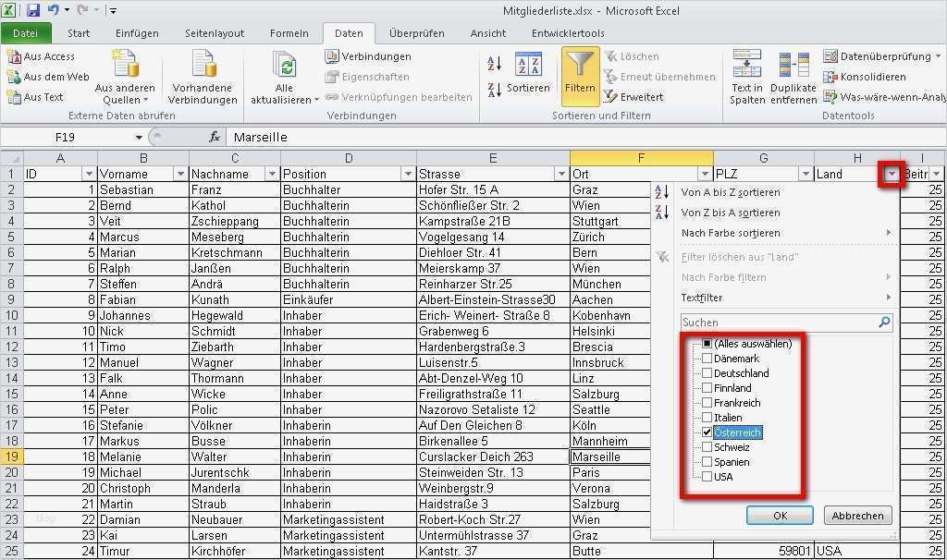The width and height of the screenshot is (947, 560).
Task: Open filter dropdown for Ort column
Action: tap(705, 174)
